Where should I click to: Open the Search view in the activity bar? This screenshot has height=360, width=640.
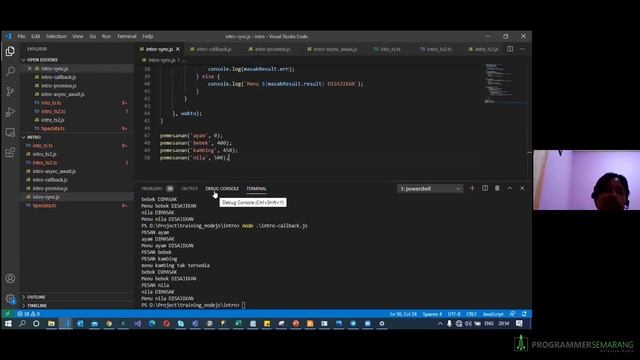point(10,71)
